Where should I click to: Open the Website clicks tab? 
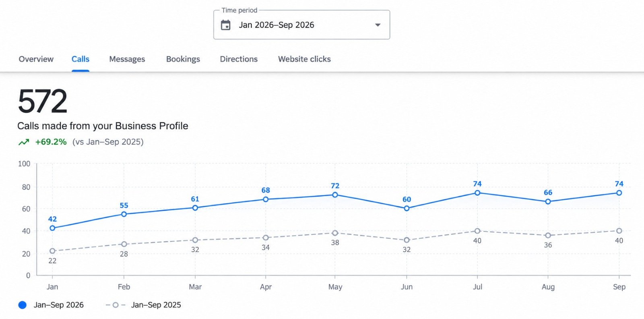[x=304, y=59]
